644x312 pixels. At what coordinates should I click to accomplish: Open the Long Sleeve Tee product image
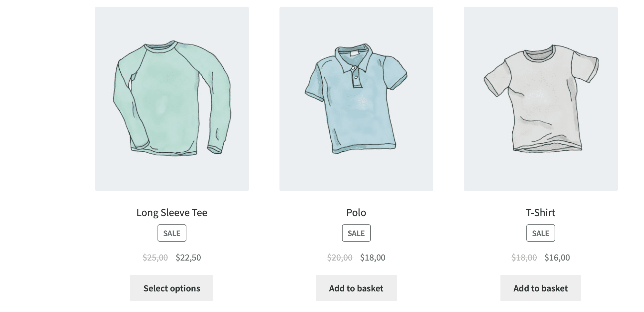pyautogui.click(x=172, y=99)
